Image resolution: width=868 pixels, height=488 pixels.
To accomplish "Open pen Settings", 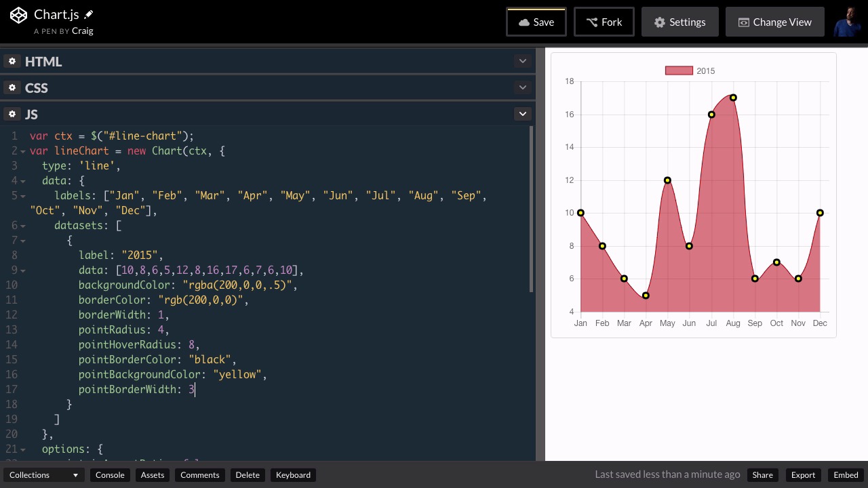I will (680, 22).
